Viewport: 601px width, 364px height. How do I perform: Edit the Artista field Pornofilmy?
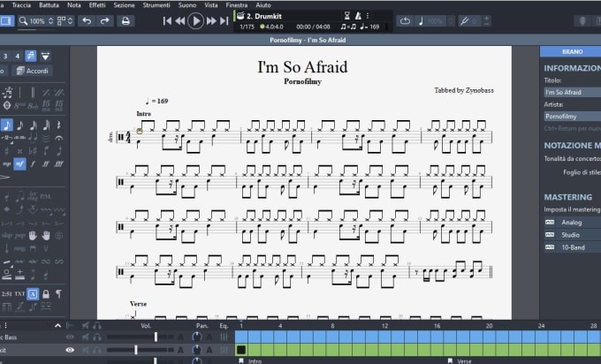click(x=573, y=116)
